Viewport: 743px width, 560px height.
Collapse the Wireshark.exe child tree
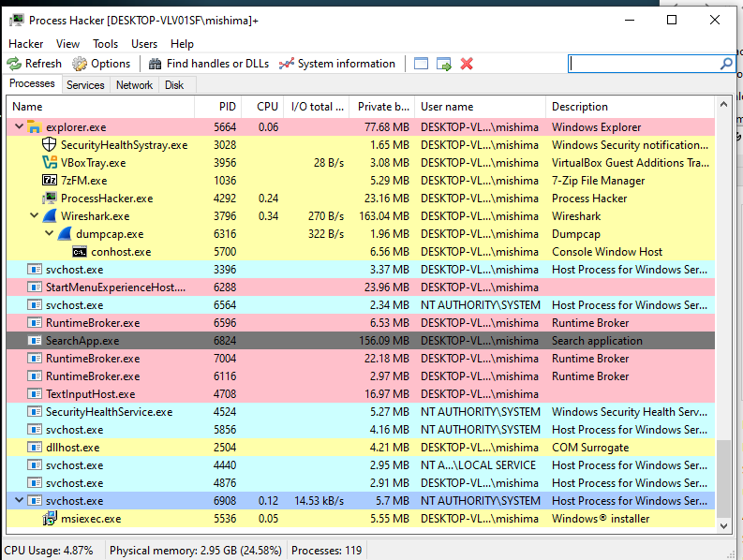point(34,215)
